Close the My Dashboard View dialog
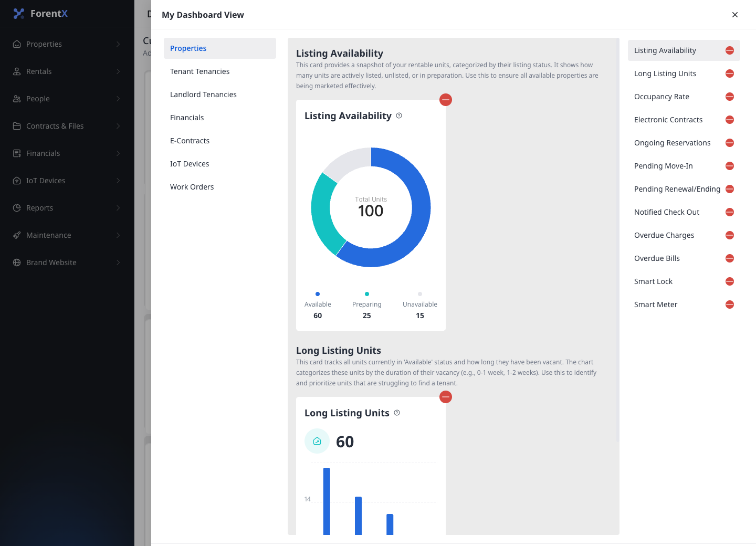756x546 pixels. [x=735, y=15]
